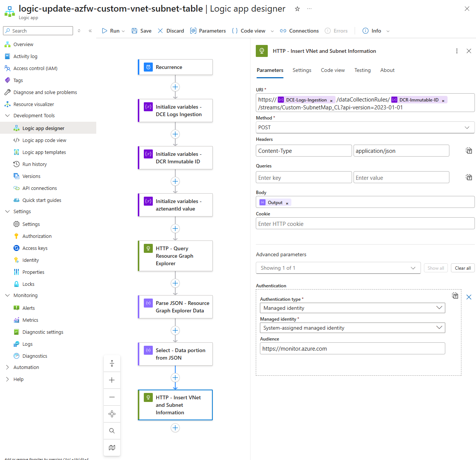Expand the Authentication type dropdown
The height and width of the screenshot is (460, 476).
352,308
